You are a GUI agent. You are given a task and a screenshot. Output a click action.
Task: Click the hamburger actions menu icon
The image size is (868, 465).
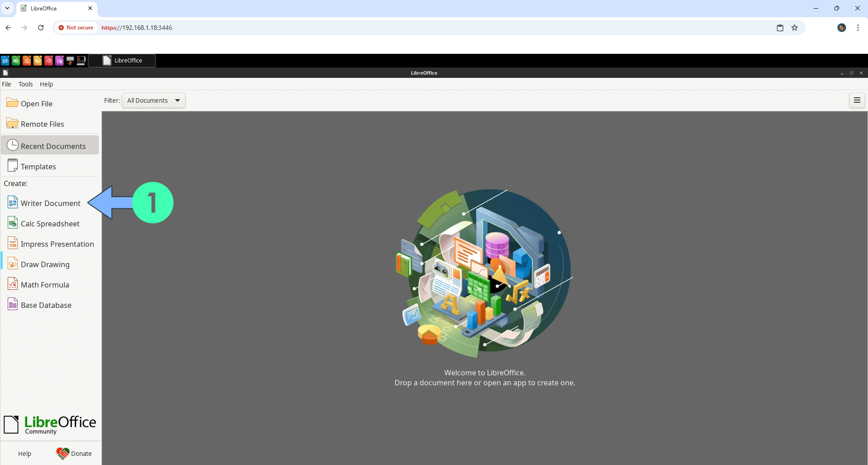[857, 101]
